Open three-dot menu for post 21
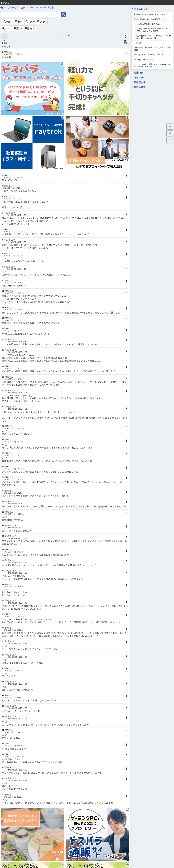The height and width of the screenshot is (868, 174). pyautogui.click(x=126, y=427)
